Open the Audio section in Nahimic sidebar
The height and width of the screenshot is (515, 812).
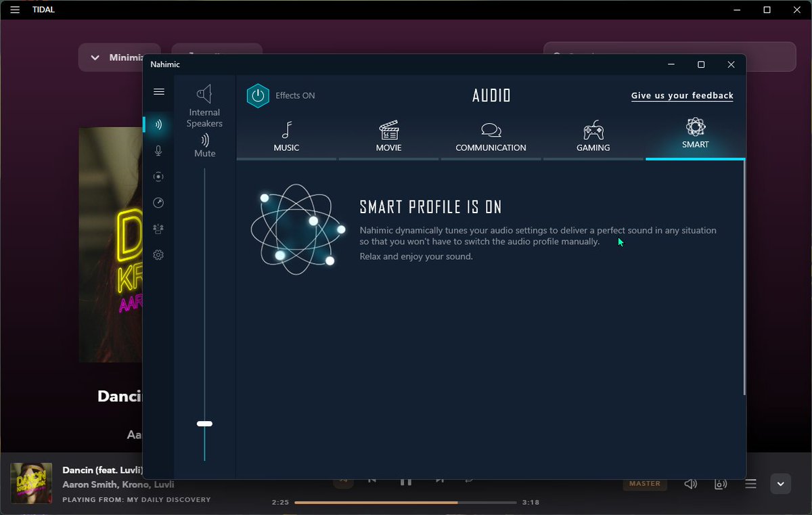(158, 125)
